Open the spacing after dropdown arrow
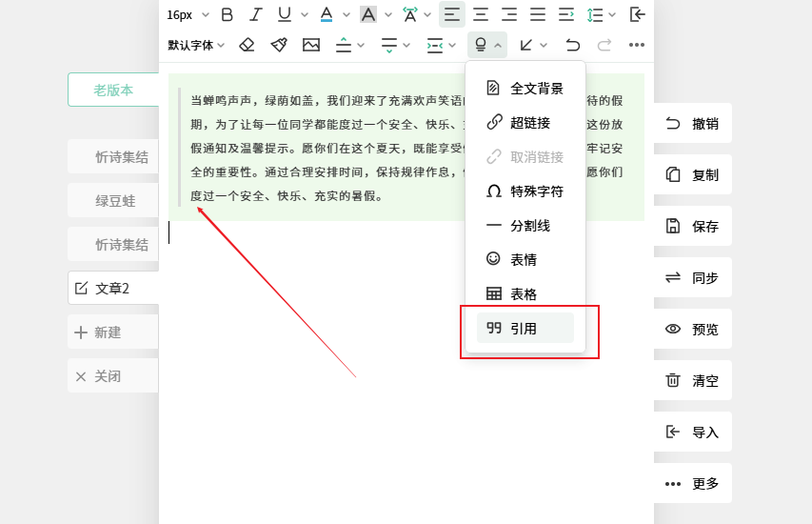Screen dimensions: 812x524 point(406,46)
